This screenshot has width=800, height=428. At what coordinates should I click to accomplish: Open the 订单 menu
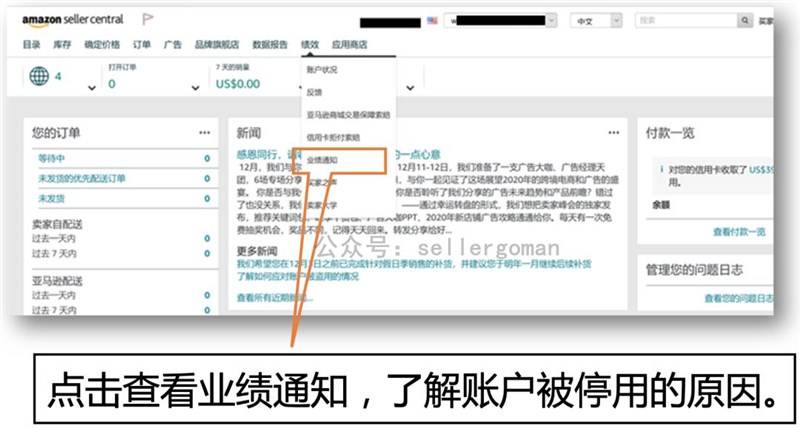142,45
